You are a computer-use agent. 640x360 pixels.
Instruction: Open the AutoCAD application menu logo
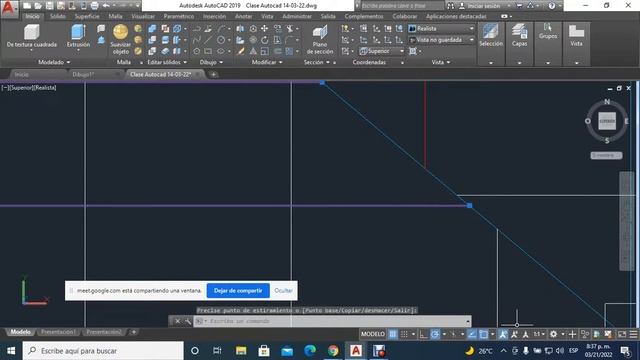coord(8,8)
